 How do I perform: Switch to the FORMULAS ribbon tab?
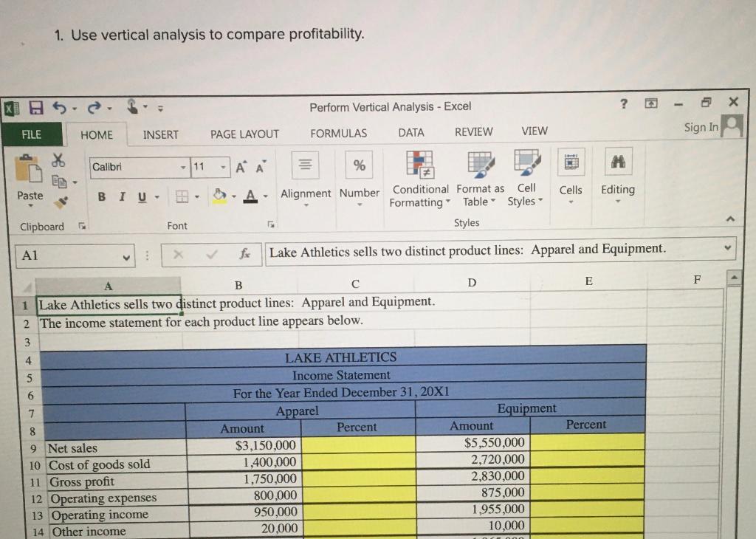(x=338, y=132)
